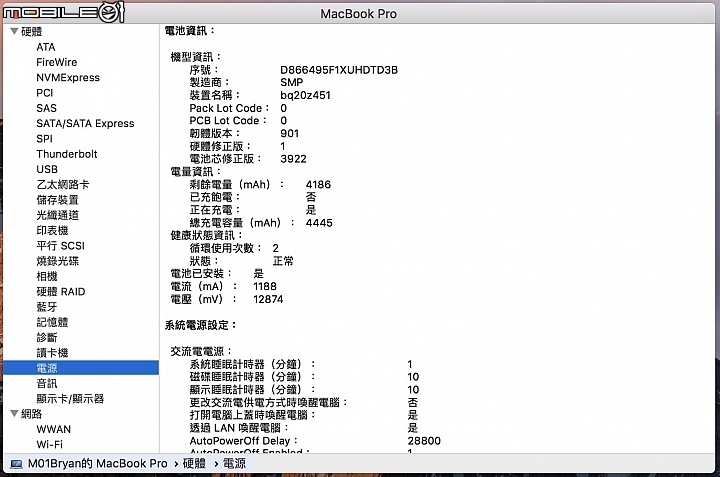This screenshot has height=477, width=720.
Task: Select USB in the sidebar
Action: [47, 169]
